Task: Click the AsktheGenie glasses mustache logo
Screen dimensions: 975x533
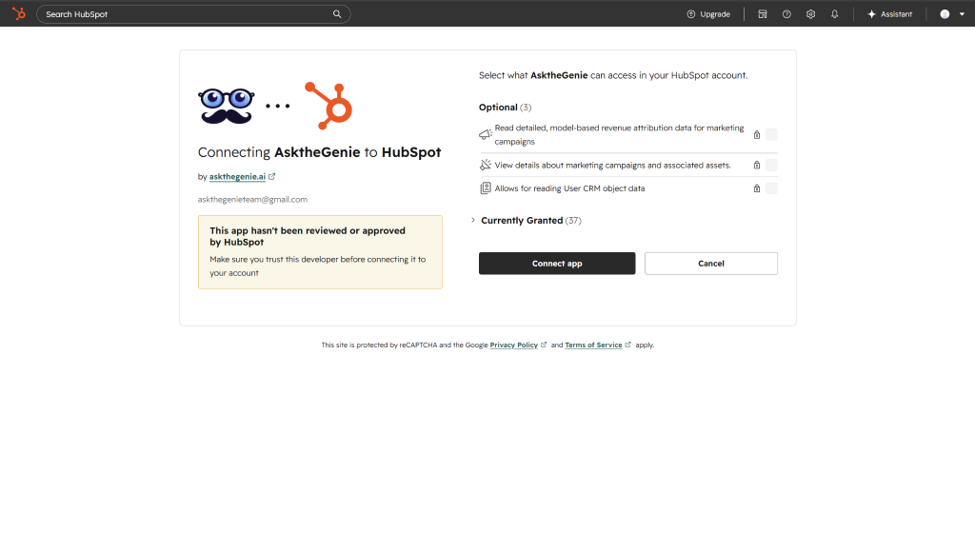Action: pos(226,106)
